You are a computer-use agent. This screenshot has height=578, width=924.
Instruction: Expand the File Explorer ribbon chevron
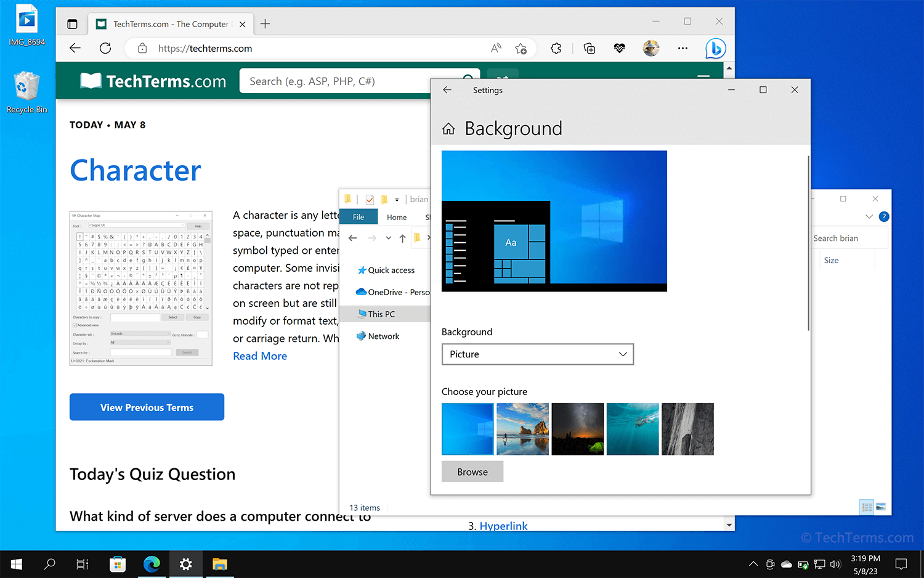(869, 216)
